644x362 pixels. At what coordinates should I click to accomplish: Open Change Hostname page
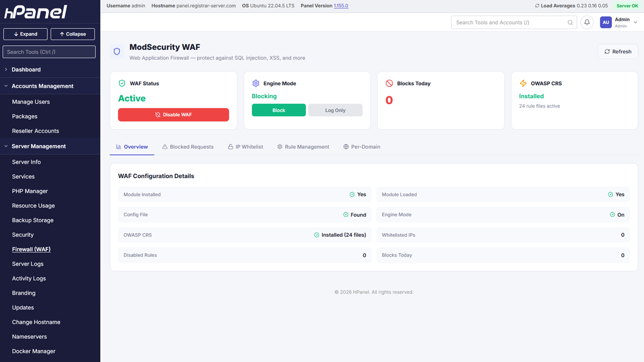[x=36, y=322]
